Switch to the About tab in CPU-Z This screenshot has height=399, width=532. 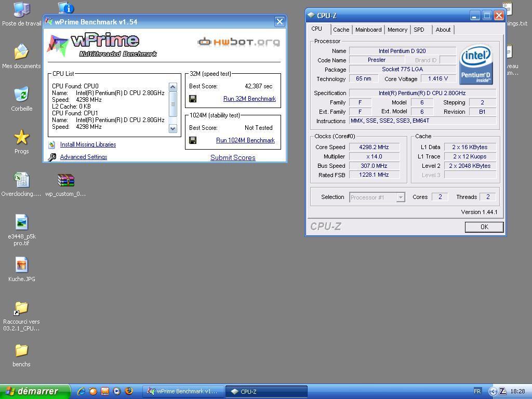tap(443, 30)
